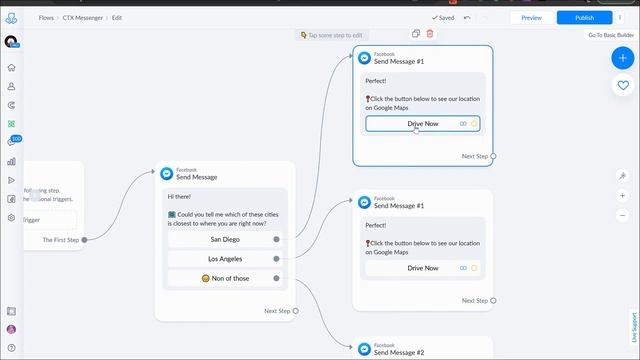Screen dimensions: 640x360
Task: Click the Messenger icon of Send Message step
Action: coord(167,173)
